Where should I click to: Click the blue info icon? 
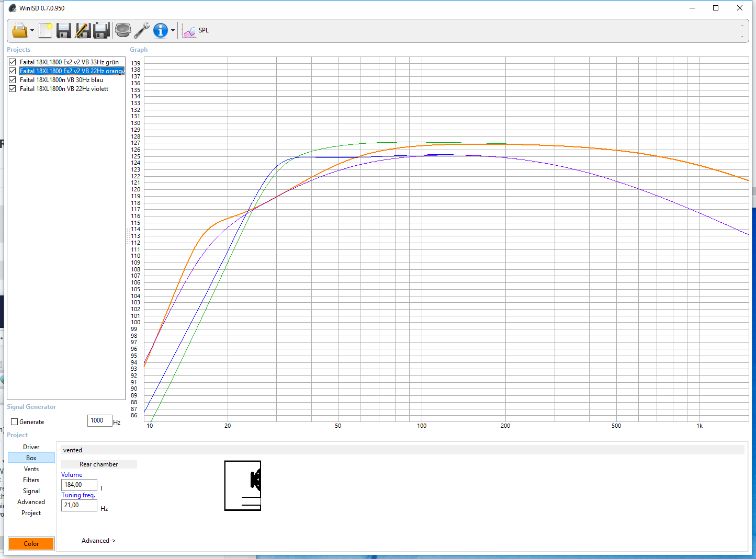click(160, 30)
